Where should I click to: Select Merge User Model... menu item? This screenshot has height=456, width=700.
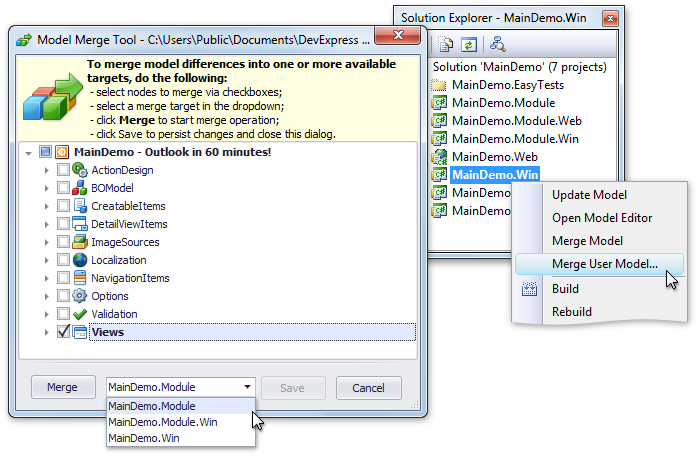click(x=599, y=264)
